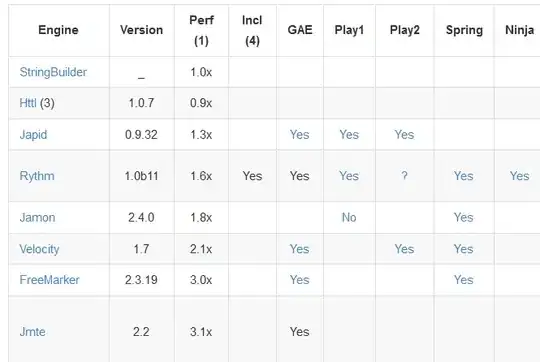Click the Japid Play1 Yes link
The image size is (540, 362).
pos(349,135)
